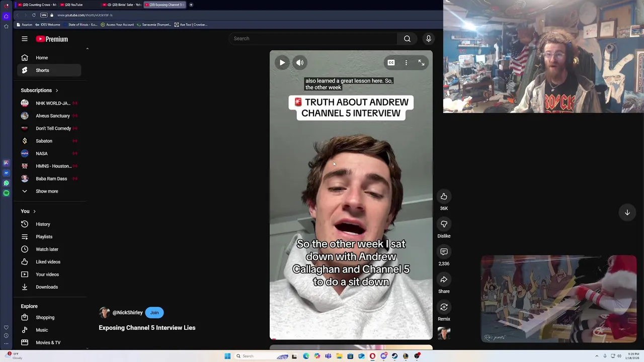The image size is (644, 362).
Task: Go to Home in the sidebar
Action: (49, 58)
